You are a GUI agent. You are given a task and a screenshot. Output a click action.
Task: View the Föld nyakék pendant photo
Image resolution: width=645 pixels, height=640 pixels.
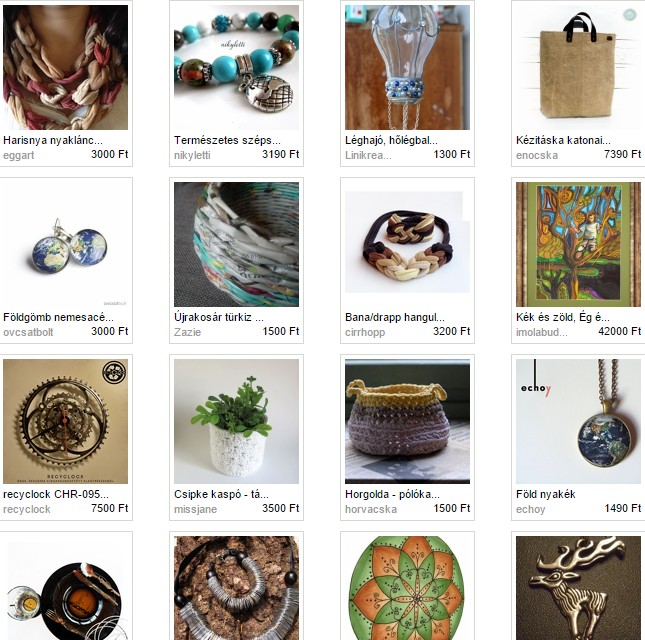click(578, 421)
